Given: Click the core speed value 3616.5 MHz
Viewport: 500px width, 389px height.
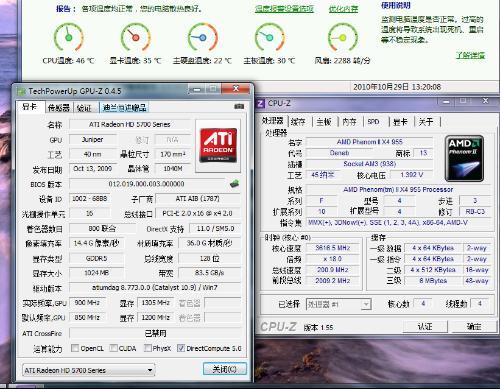Looking at the screenshot, I should click(x=333, y=248).
